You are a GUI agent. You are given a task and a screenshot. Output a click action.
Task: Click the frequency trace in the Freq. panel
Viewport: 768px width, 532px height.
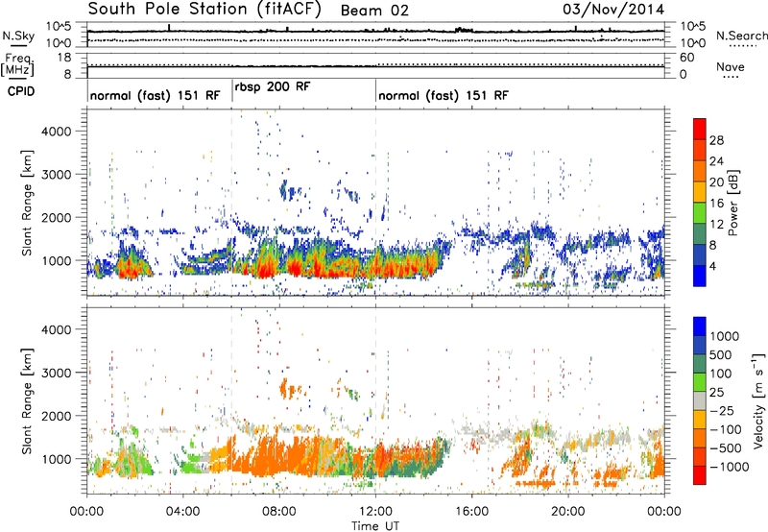tap(375, 66)
